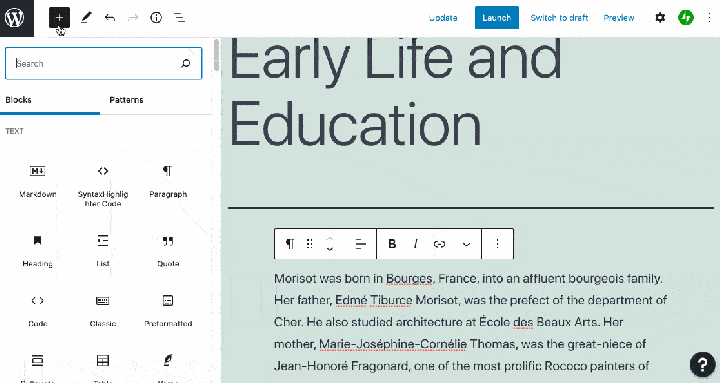The image size is (720, 383).
Task: Insert a Paragraph block from inserter
Action: pyautogui.click(x=168, y=181)
